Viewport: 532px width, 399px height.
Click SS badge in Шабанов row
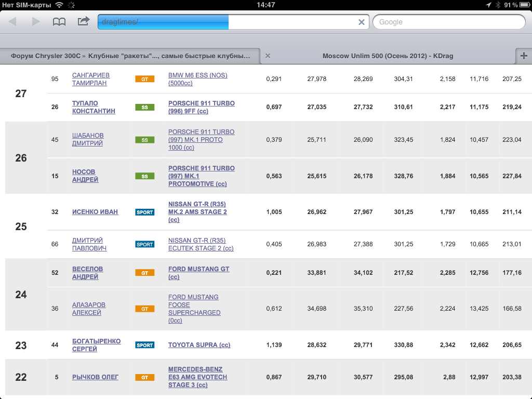point(144,140)
